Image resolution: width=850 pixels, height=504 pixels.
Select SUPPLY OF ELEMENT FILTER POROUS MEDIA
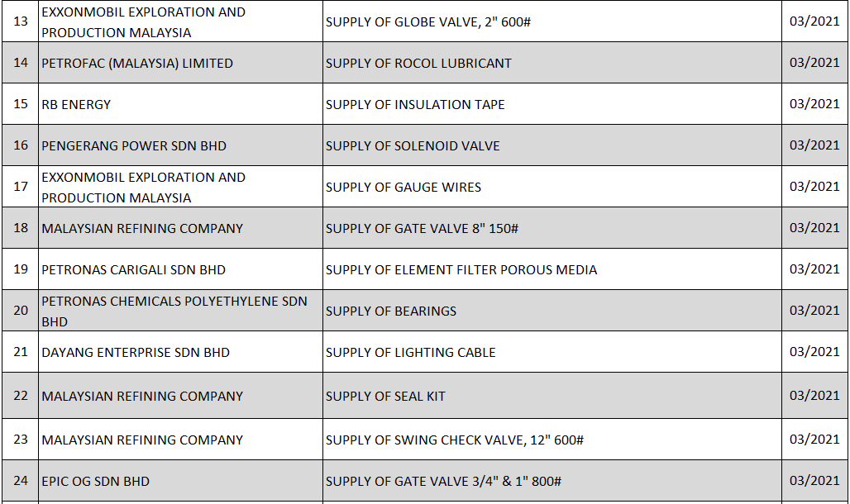(461, 270)
